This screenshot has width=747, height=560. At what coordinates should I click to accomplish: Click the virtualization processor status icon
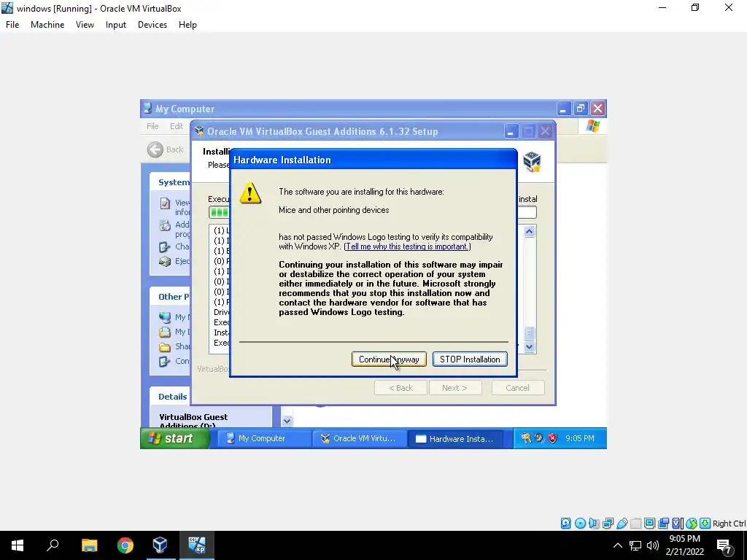[x=677, y=524]
